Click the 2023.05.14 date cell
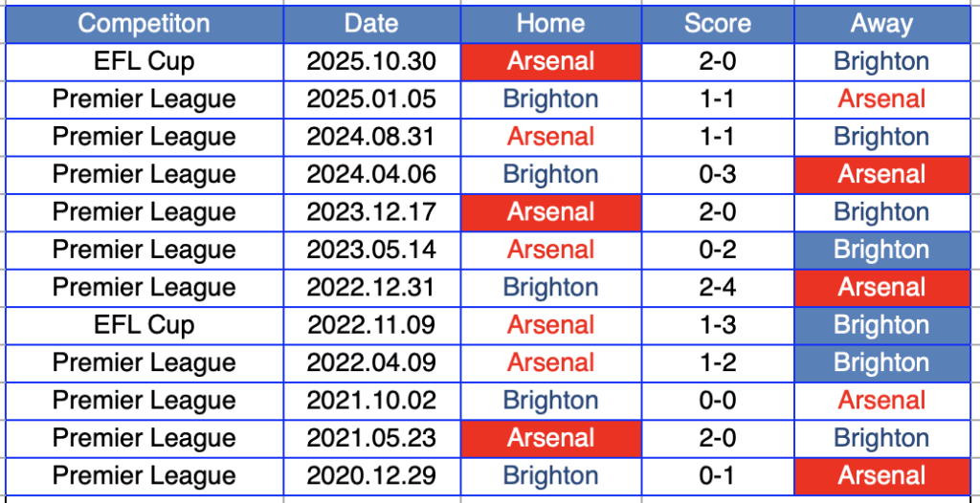The height and width of the screenshot is (503, 980). (x=371, y=250)
